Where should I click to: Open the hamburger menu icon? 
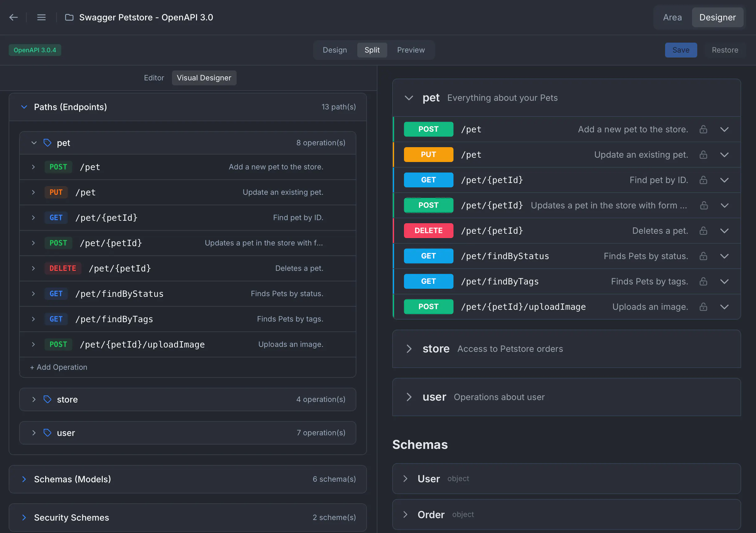pyautogui.click(x=41, y=17)
